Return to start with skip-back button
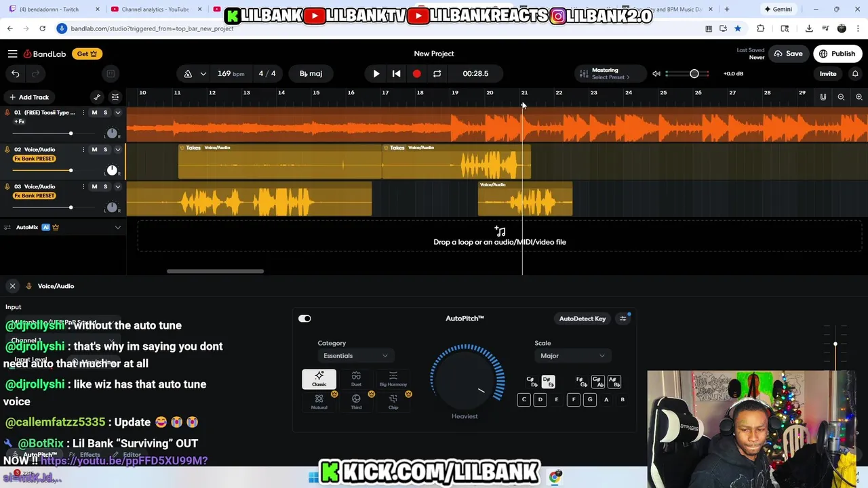Screen dimensions: 868x488 click(397, 73)
